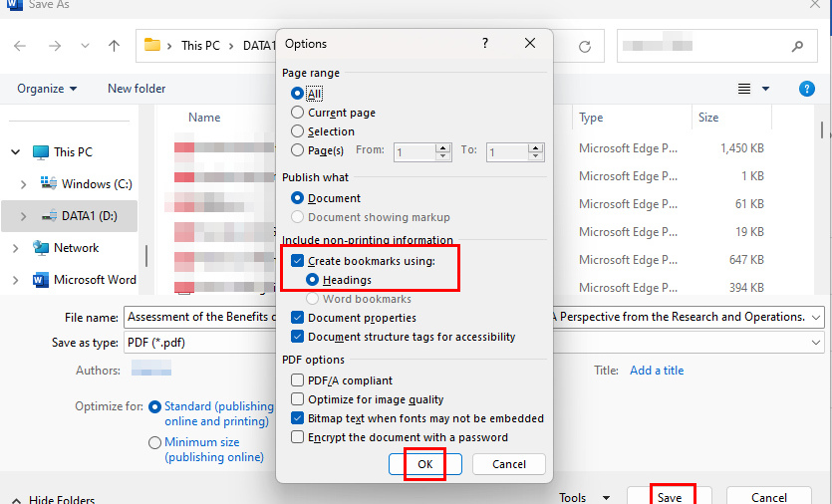832x504 pixels.
Task: Open the view layout icon
Action: click(744, 89)
